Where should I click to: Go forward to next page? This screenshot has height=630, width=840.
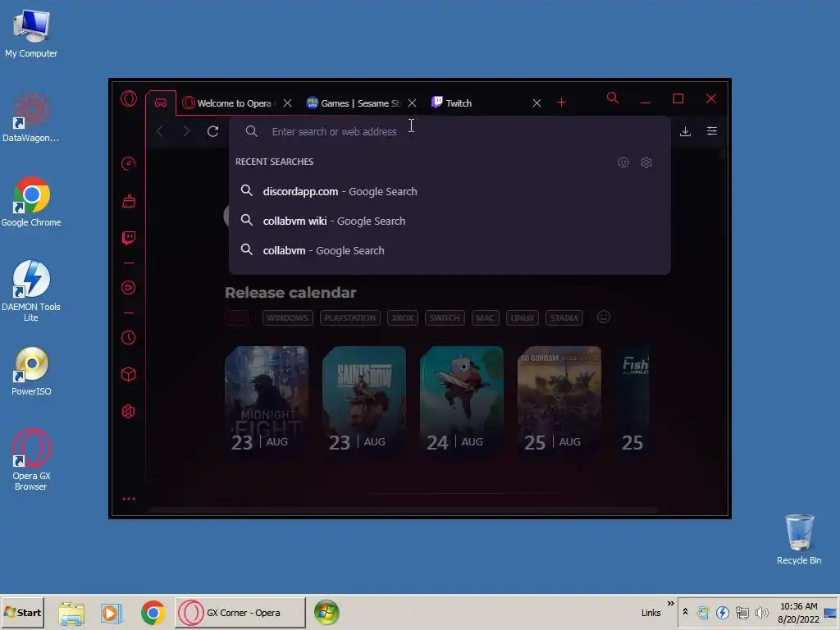point(186,131)
